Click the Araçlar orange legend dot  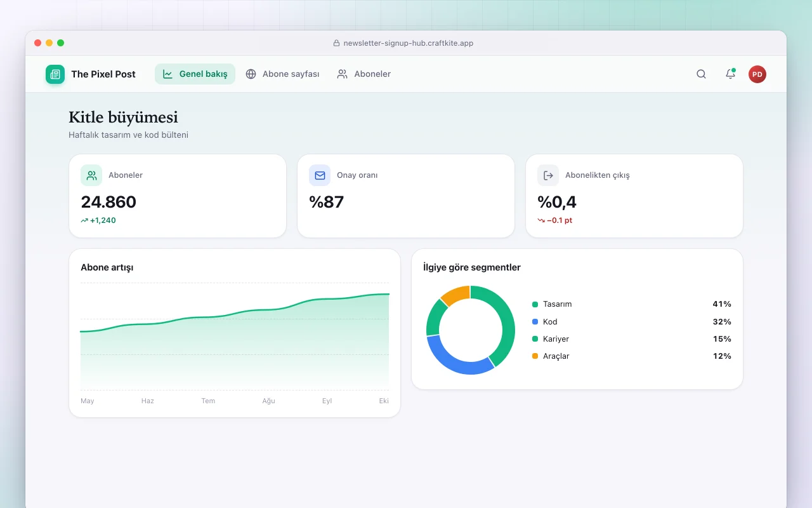(535, 356)
